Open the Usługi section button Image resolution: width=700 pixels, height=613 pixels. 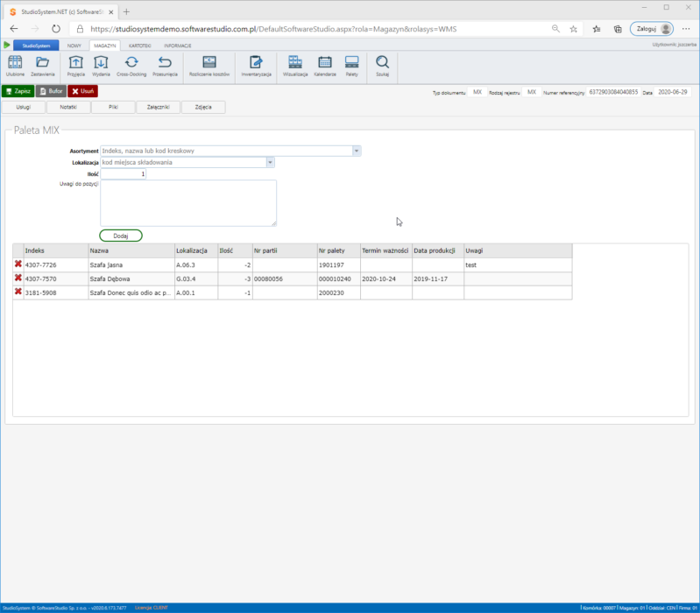coord(24,107)
